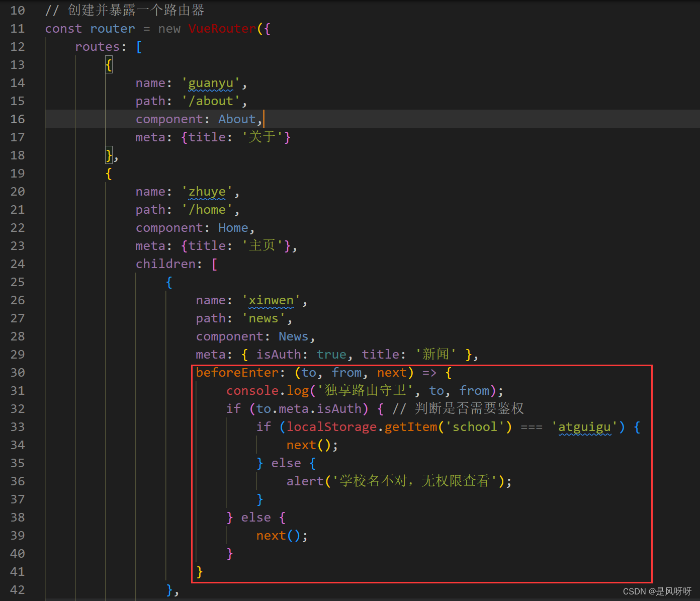
Task: Click the 'routes' property key
Action: (x=98, y=47)
